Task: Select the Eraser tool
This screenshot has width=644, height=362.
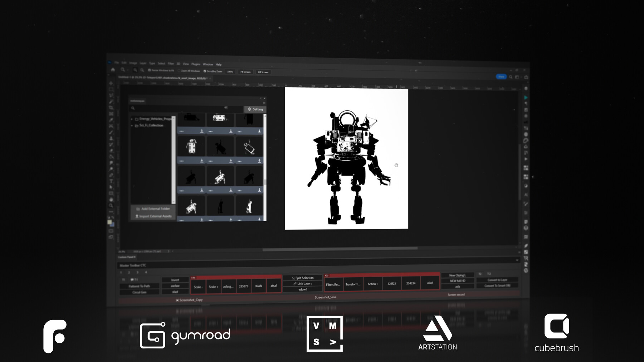Action: pyautogui.click(x=111, y=150)
